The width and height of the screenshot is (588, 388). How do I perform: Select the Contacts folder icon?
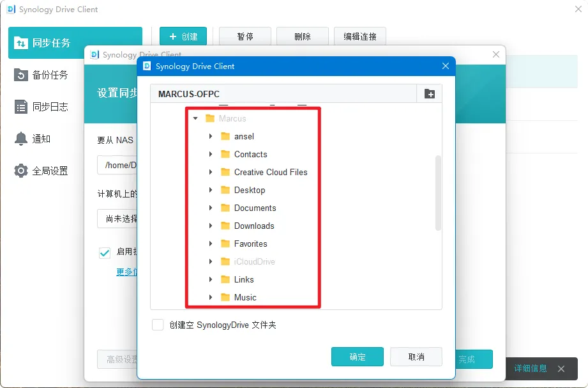click(x=225, y=154)
